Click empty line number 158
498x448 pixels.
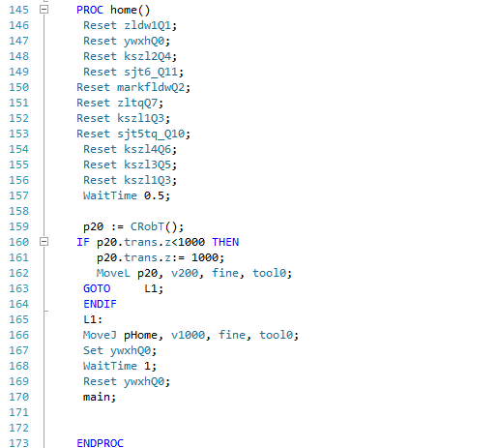19,211
